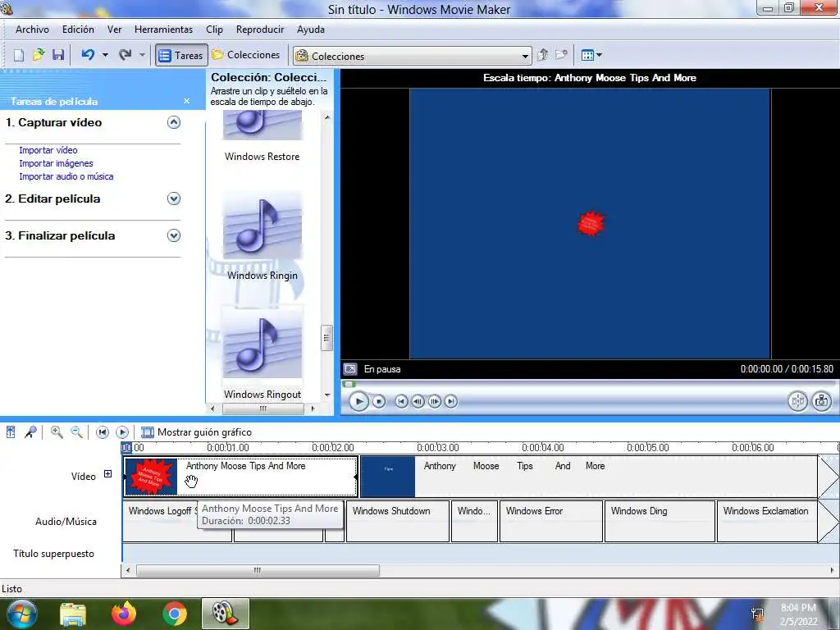Click the collection horizontal scroll right arrow

(x=313, y=409)
